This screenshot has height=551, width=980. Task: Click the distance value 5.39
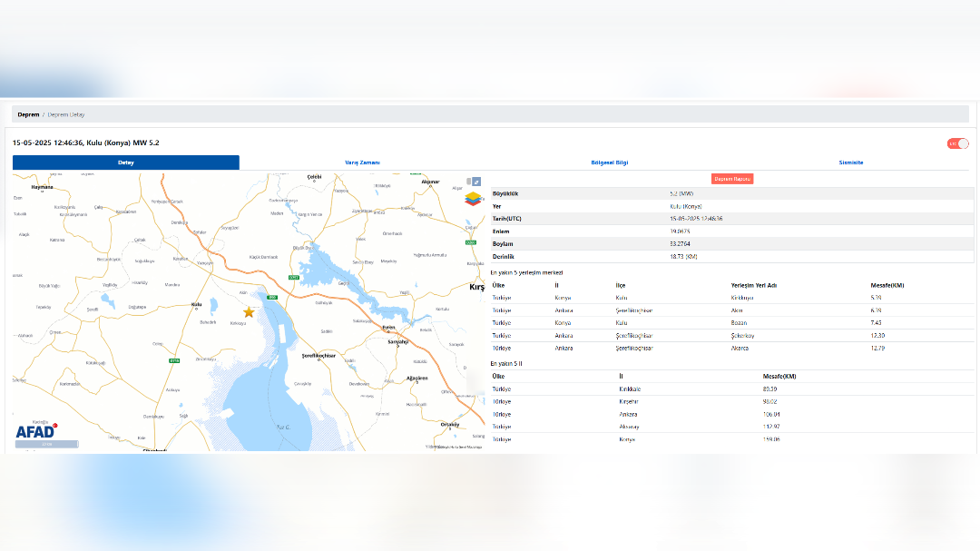click(x=877, y=298)
